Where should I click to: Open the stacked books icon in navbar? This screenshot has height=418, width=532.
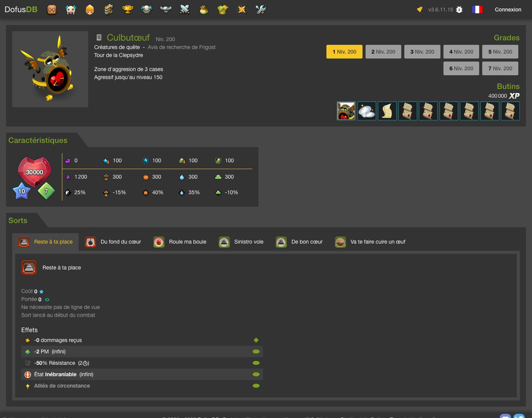point(109,9)
